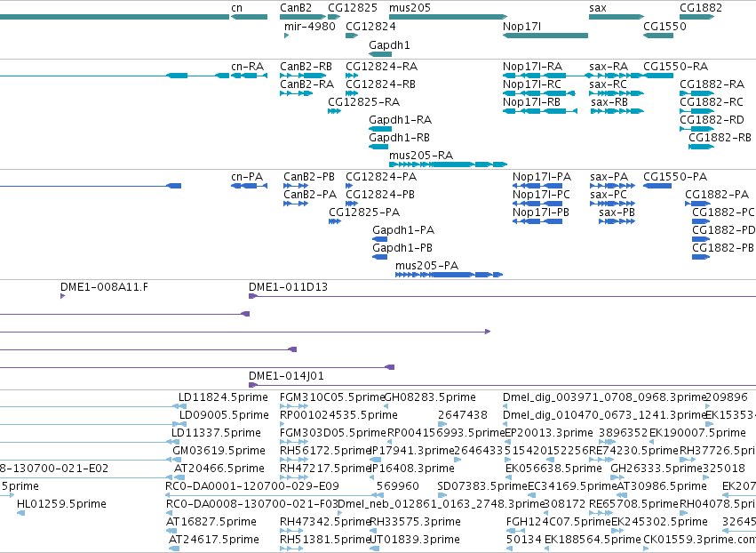Screen dimensions: 756x553
Task: Select transcript CG1882-RD
Action: point(712,120)
